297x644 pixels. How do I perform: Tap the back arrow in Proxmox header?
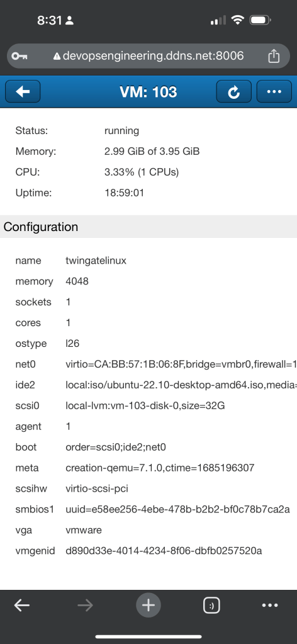point(23,91)
